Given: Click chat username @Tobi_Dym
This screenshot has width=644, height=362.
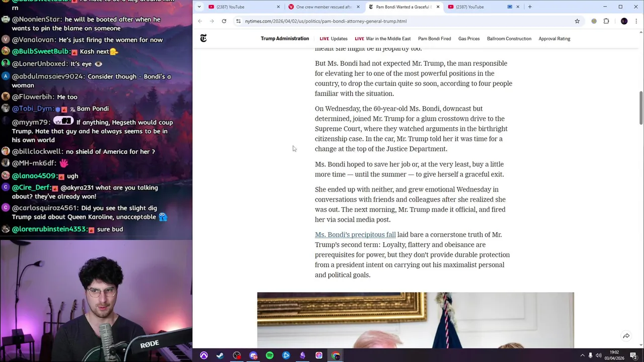Looking at the screenshot, I should click(x=33, y=109).
